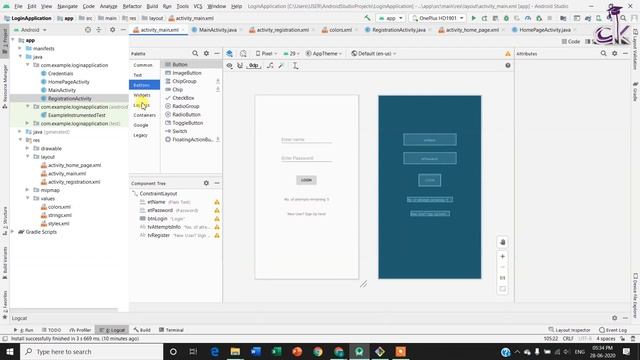The height and width of the screenshot is (360, 640).
Task: Click locate-current-file target icon in Project panel
Action: click(x=88, y=30)
